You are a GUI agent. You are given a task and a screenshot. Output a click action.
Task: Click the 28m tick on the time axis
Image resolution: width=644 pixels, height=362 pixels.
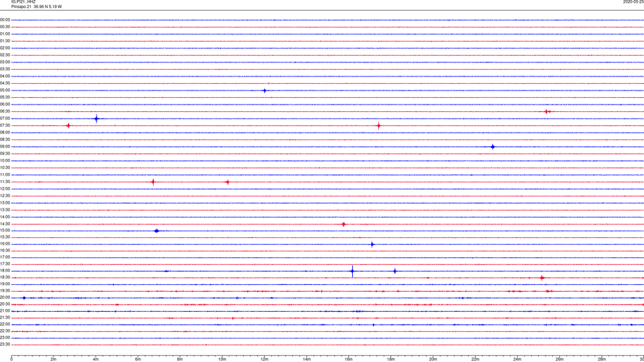coord(602,359)
